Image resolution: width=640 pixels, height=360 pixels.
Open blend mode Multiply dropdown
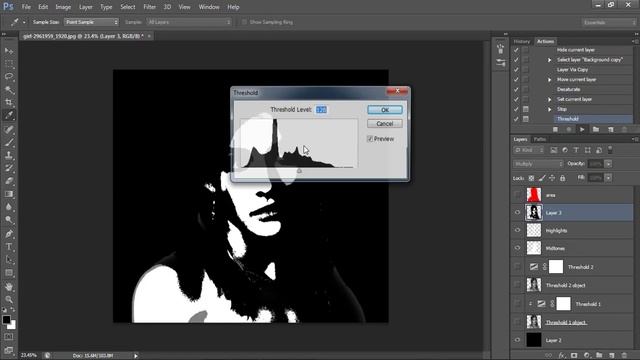(x=538, y=164)
